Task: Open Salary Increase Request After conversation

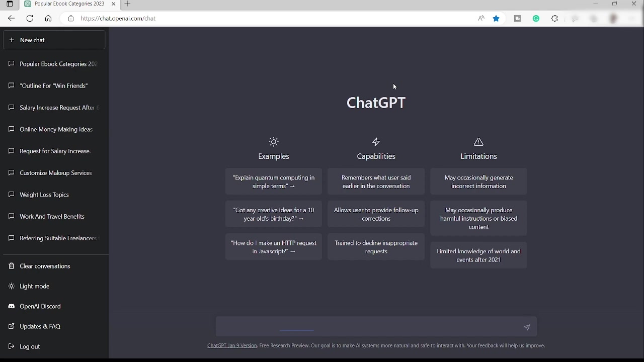Action: [x=54, y=108]
